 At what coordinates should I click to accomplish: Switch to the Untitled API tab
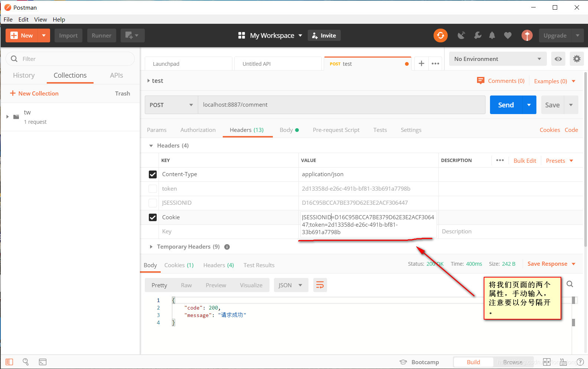[x=278, y=64]
